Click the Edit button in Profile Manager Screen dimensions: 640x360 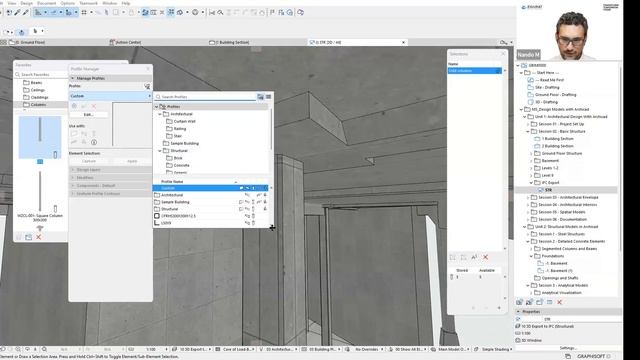point(89,115)
